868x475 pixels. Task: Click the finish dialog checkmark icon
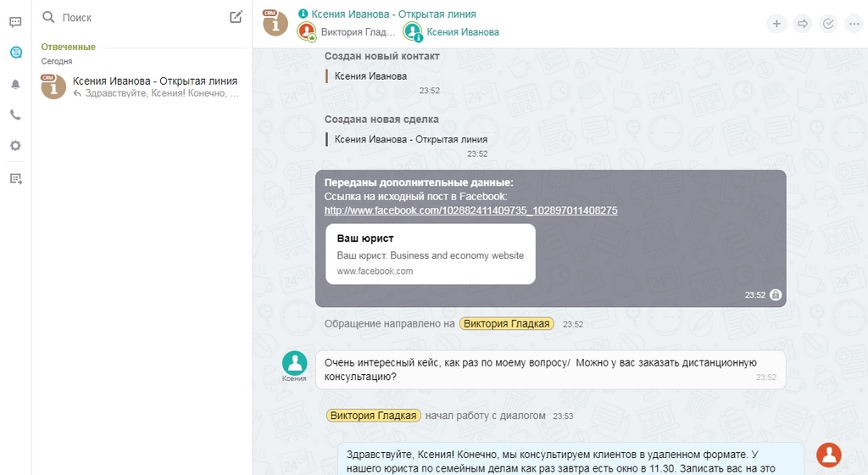[828, 23]
